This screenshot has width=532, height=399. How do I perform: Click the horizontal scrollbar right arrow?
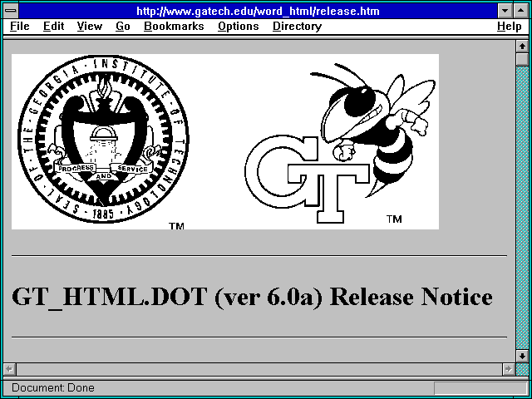508,369
